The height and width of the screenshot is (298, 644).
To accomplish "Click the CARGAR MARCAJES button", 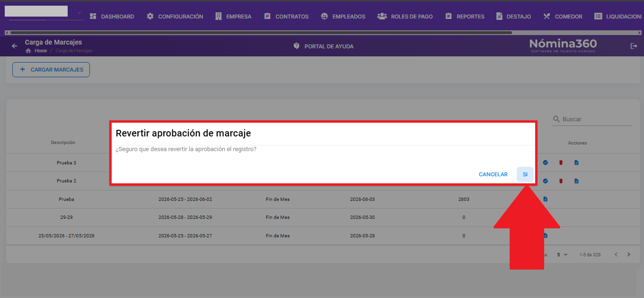I will click(x=51, y=70).
